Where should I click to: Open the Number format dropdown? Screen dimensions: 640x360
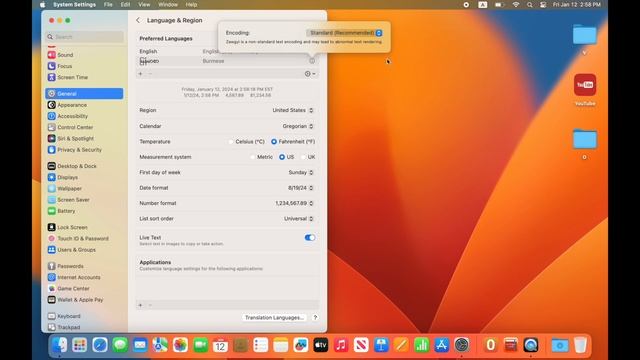(294, 203)
